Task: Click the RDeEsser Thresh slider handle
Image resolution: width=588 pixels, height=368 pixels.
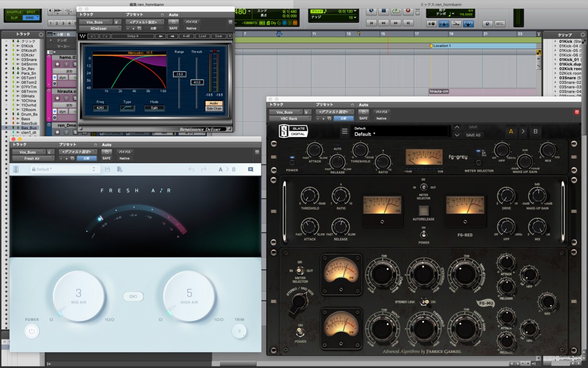Action: tap(197, 82)
